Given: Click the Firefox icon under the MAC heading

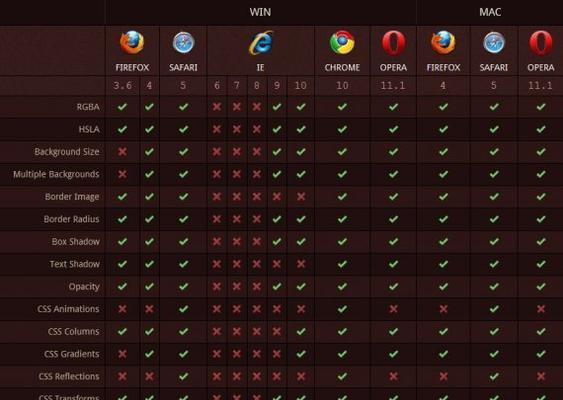Looking at the screenshot, I should pyautogui.click(x=443, y=42).
